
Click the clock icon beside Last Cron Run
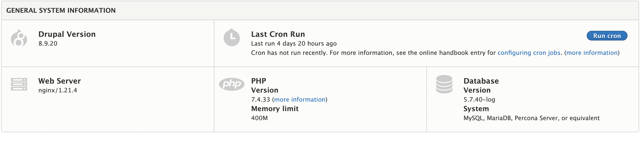(232, 38)
